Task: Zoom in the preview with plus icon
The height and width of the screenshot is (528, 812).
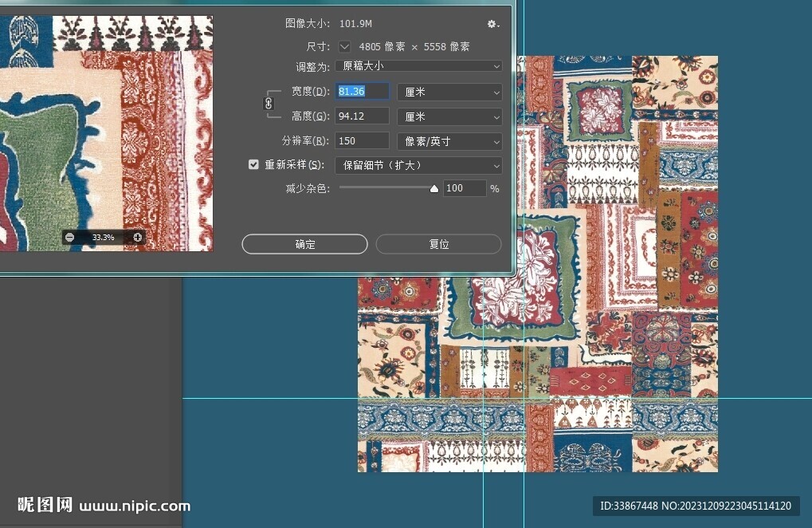Action: 137,237
